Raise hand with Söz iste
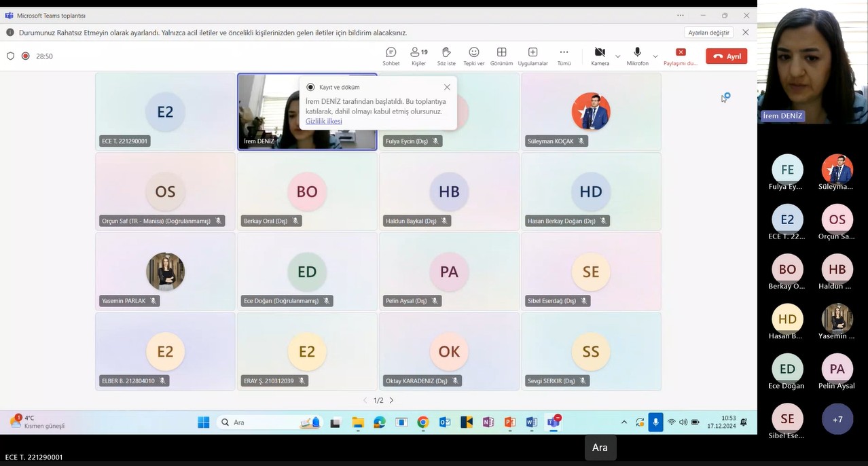 tap(446, 56)
